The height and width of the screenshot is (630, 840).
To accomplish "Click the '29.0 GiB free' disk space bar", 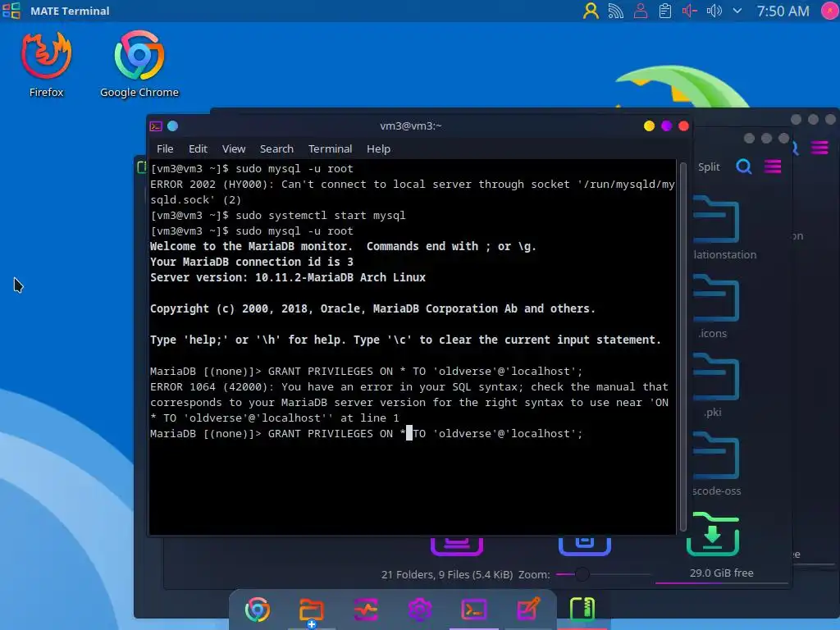I will pos(721,577).
